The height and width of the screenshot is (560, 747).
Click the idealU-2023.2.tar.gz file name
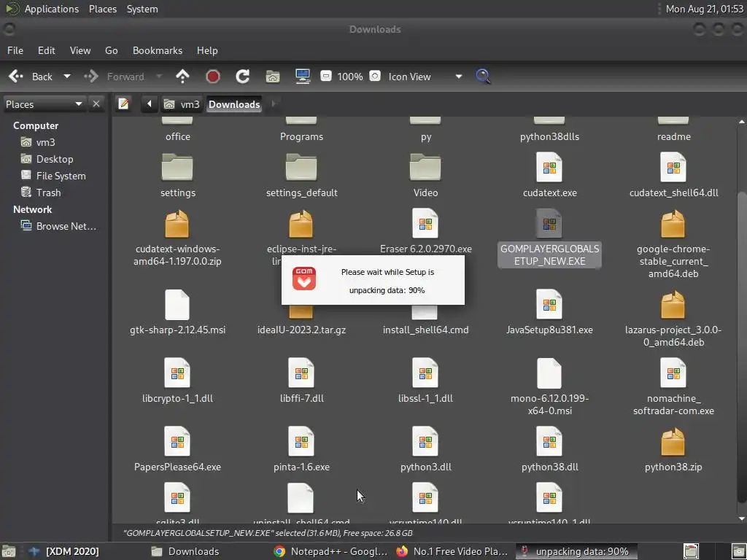point(301,330)
